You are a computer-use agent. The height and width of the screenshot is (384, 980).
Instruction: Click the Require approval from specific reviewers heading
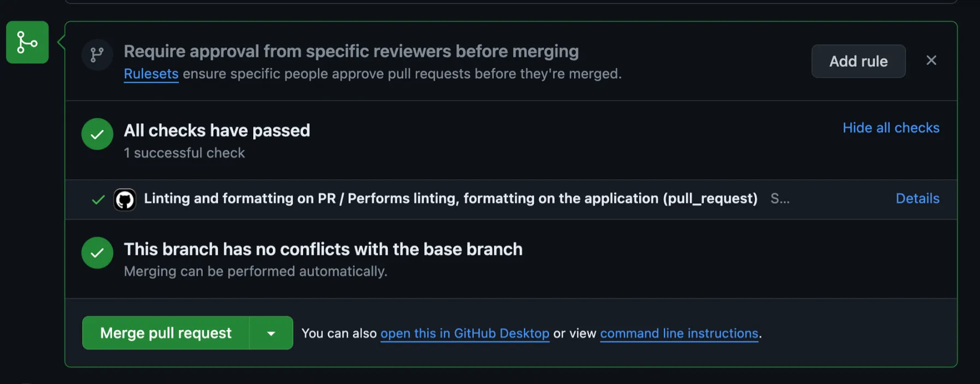click(351, 51)
